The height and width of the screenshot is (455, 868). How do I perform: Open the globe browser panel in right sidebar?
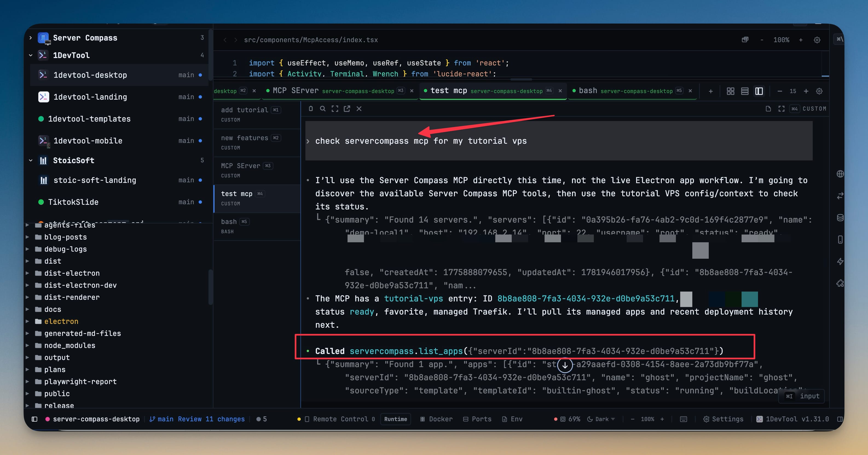pos(840,174)
